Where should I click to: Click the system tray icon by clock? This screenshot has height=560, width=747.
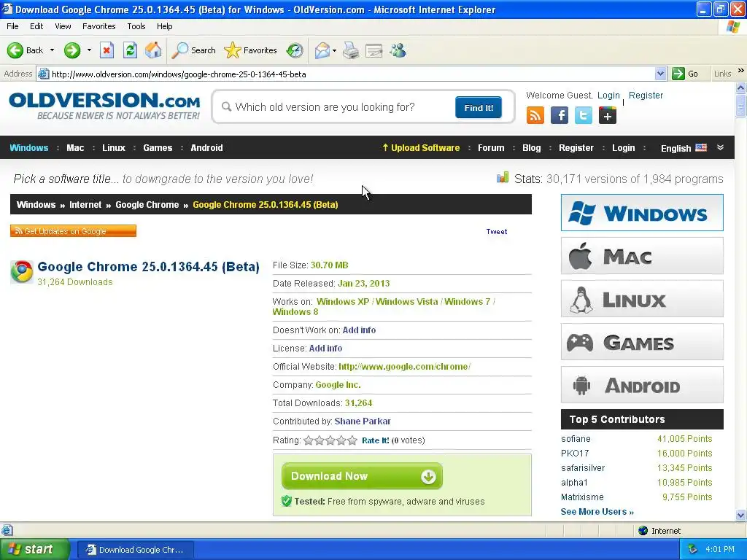pos(692,549)
